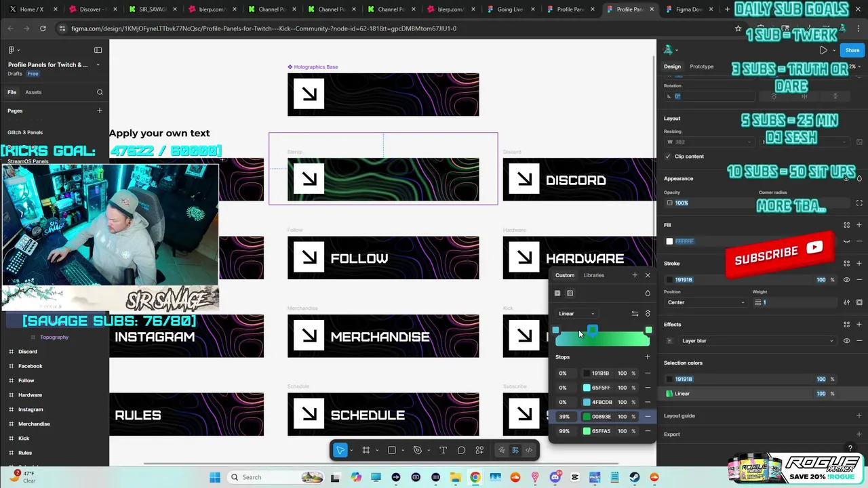The width and height of the screenshot is (868, 488).
Task: Open blend mode droplet in the color picker
Action: (648, 293)
